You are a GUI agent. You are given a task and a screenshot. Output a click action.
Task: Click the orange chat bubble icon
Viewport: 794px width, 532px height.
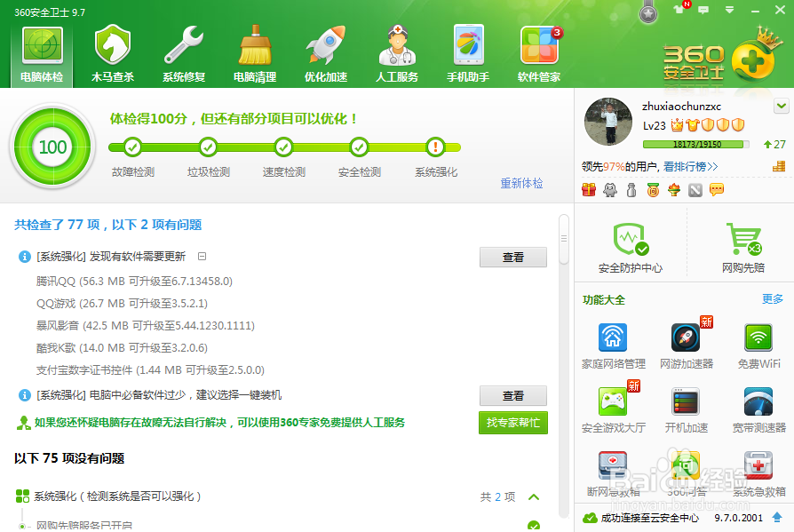coord(717,190)
